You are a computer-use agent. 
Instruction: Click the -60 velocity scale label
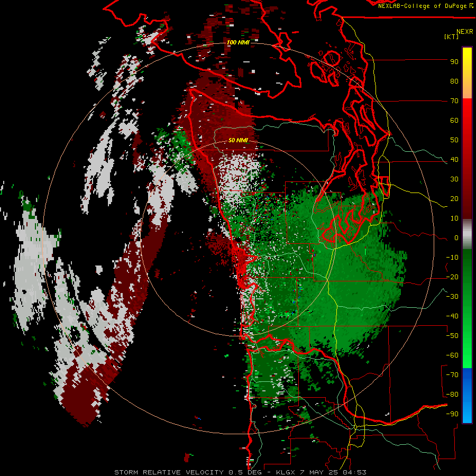pos(452,355)
